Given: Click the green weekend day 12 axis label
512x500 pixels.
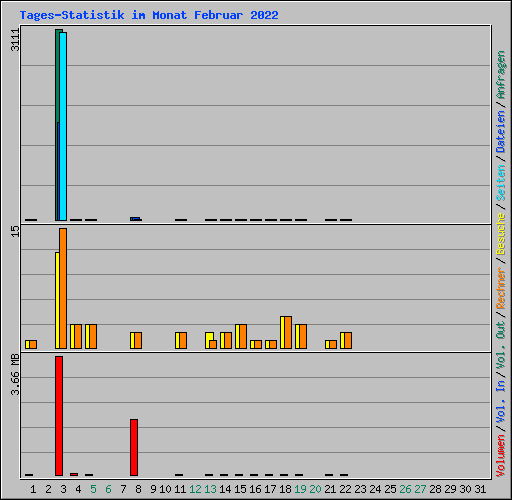Looking at the screenshot, I should point(195,489).
